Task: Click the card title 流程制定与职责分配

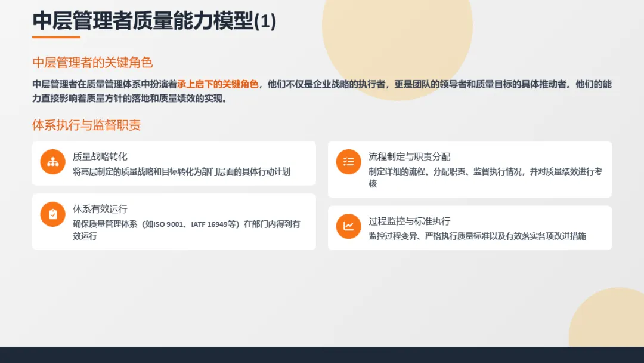Action: click(410, 156)
